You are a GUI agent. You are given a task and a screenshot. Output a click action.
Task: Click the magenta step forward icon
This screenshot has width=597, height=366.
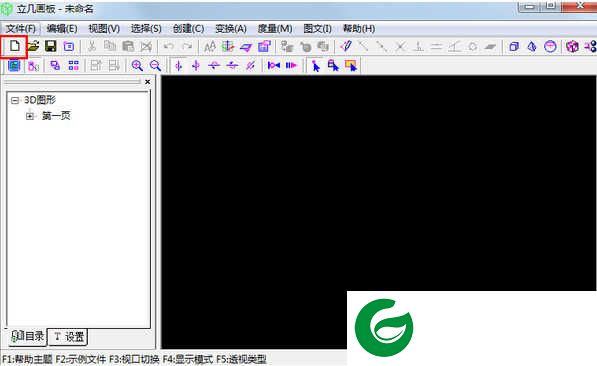coord(292,66)
